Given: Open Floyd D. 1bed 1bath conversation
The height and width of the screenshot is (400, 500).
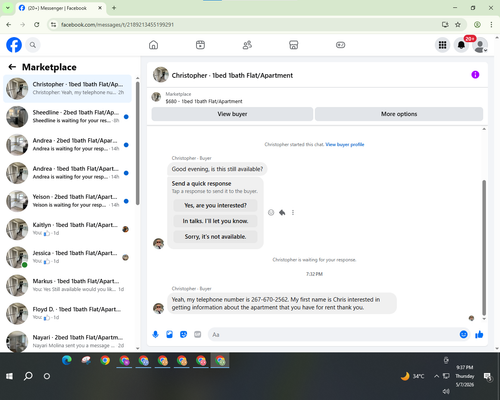Looking at the screenshot, I should coord(67,313).
